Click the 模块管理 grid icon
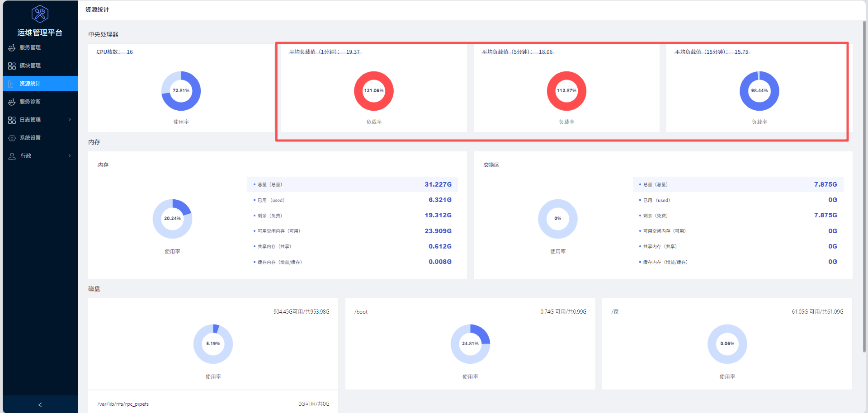The height and width of the screenshot is (413, 868). pos(12,66)
